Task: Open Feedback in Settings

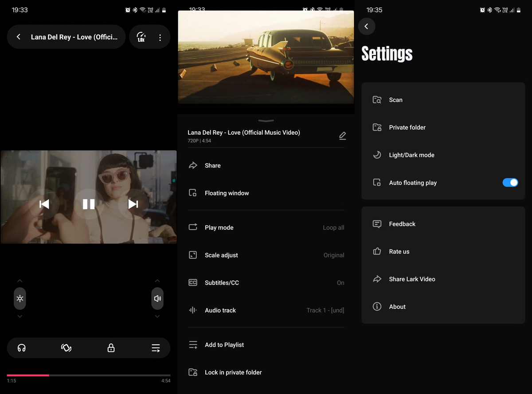Action: pyautogui.click(x=443, y=224)
